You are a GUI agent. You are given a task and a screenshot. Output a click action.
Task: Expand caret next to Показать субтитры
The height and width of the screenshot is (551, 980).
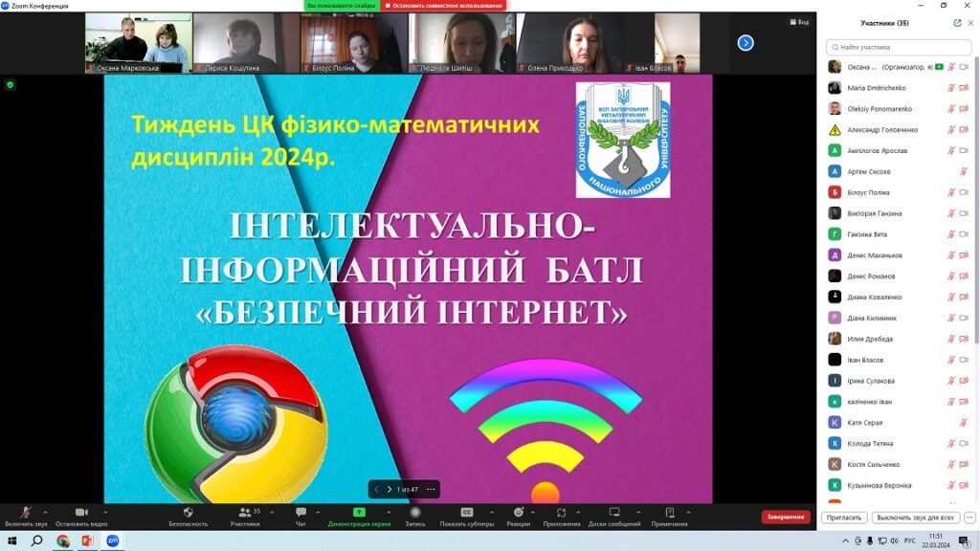click(x=491, y=513)
